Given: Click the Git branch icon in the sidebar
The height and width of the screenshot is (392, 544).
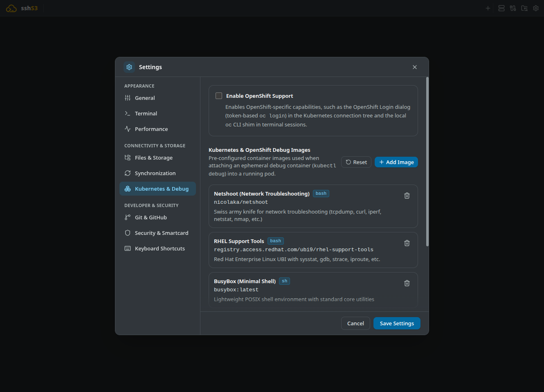Looking at the screenshot, I should [128, 217].
